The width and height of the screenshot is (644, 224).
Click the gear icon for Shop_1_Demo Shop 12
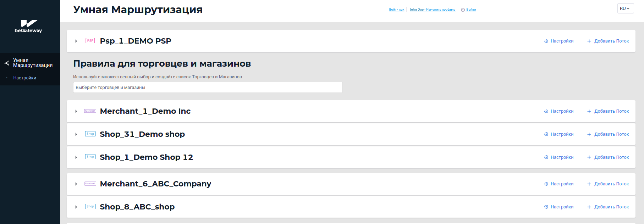pos(546,157)
